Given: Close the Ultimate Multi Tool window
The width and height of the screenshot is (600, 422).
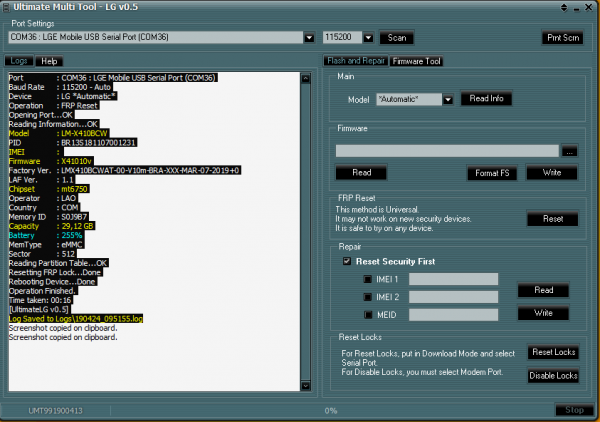Looking at the screenshot, I should coord(589,7).
